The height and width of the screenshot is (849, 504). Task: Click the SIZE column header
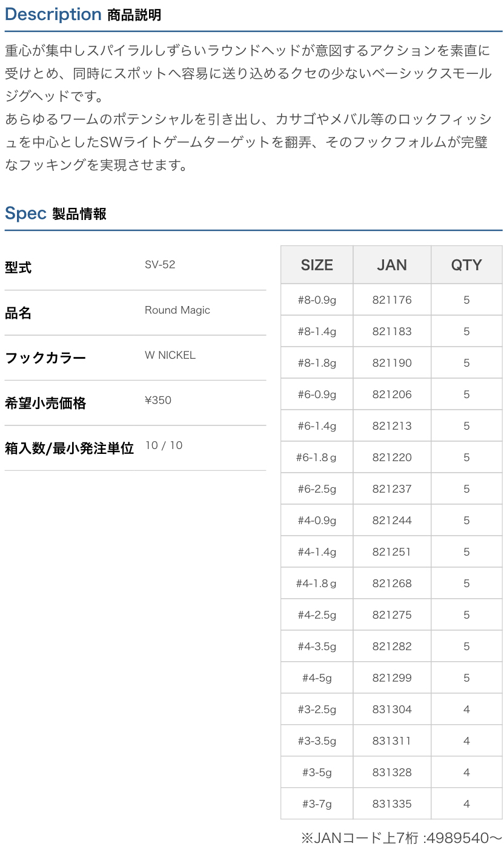tap(317, 265)
